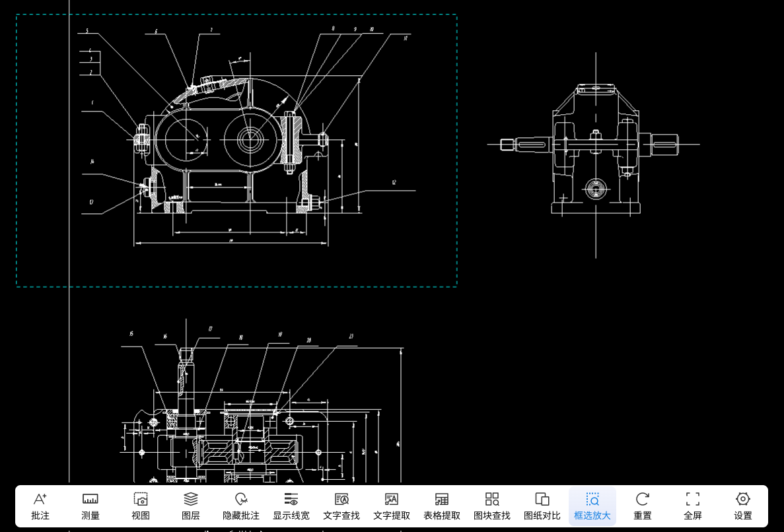This screenshot has width=784, height=532.
Task: Toggle 全屏 fullscreen mode
Action: point(693,506)
